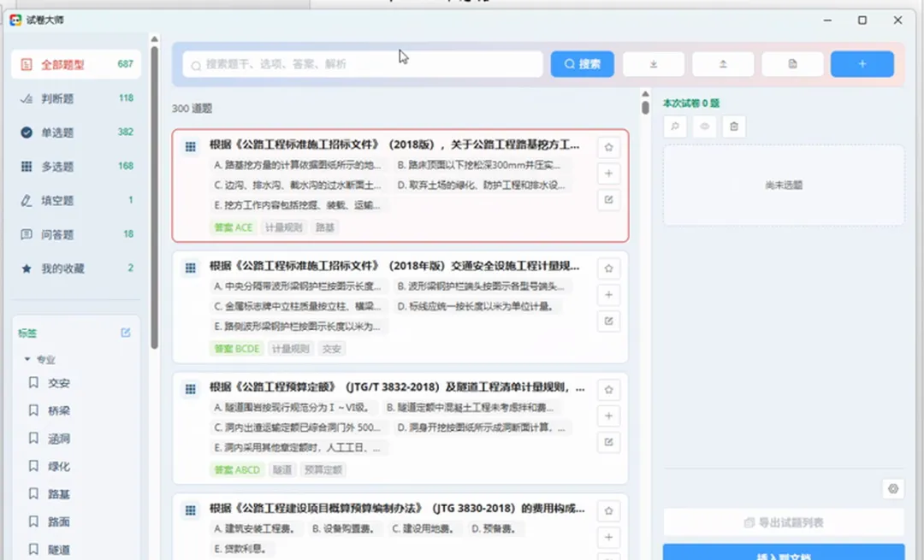The image size is (924, 560).
Task: Open question titled 根据《公路工程标准施工招标文件》(2018版)
Action: click(x=394, y=144)
